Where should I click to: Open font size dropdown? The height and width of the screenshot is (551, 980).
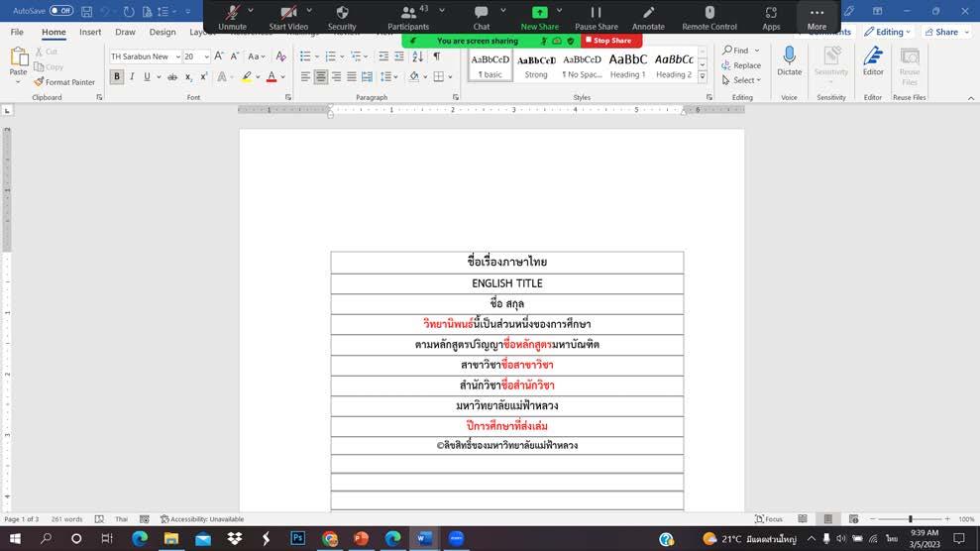point(206,56)
